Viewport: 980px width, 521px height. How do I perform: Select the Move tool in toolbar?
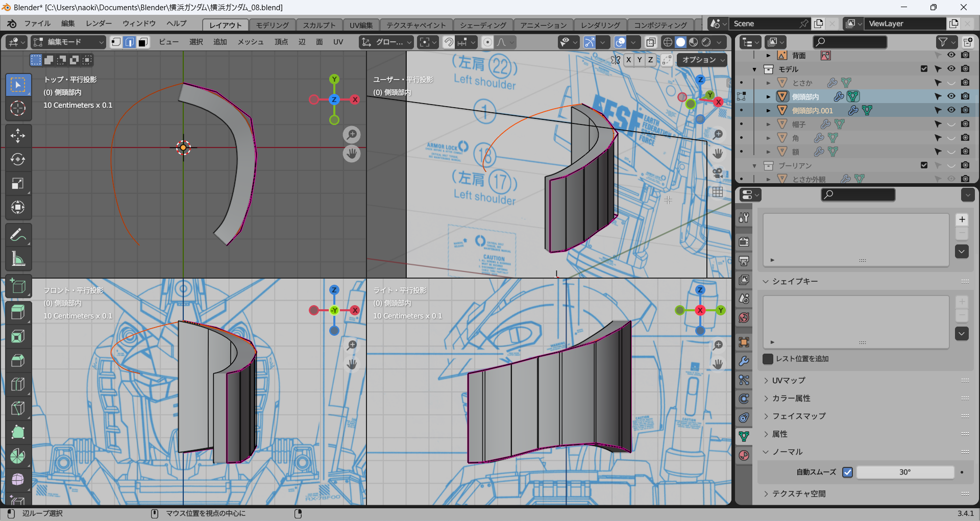pos(18,135)
